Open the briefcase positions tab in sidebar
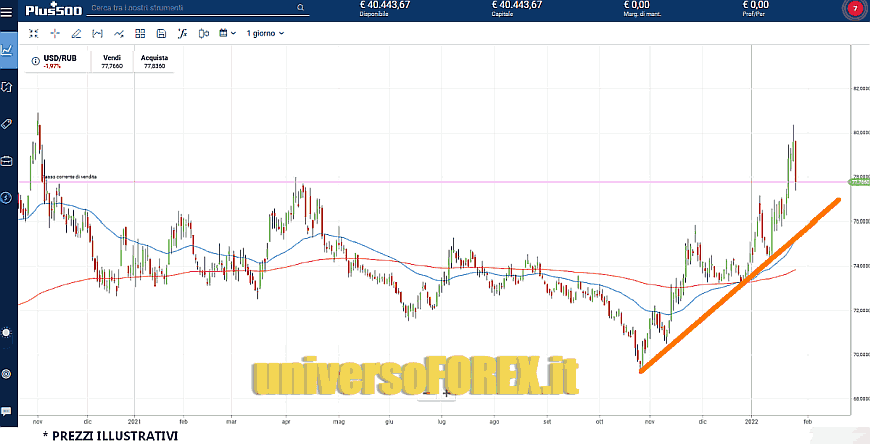870x444 pixels. tap(7, 160)
